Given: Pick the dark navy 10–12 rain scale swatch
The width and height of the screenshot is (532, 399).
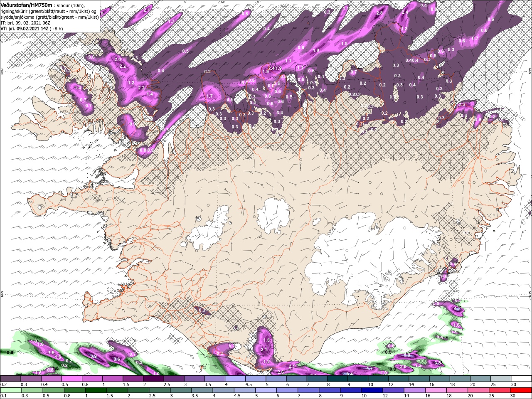Looking at the screenshot, I should [x=372, y=390].
